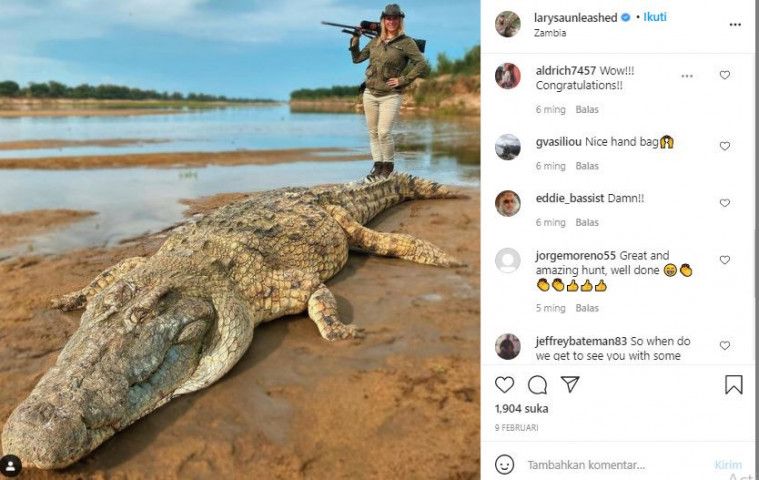The height and width of the screenshot is (480, 759).
Task: Share post via paper plane icon
Action: 570,385
